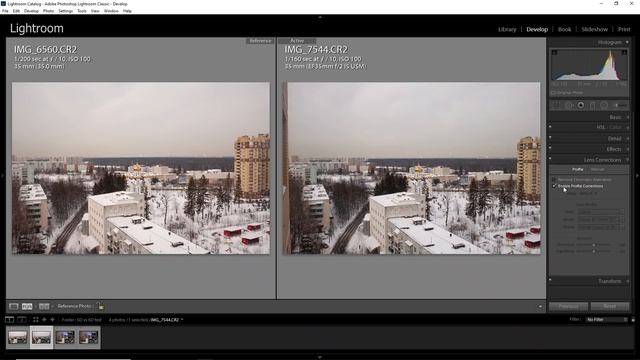The width and height of the screenshot is (640, 360).
Task: Select the Adjustment Brush tool icon
Action: click(x=620, y=105)
